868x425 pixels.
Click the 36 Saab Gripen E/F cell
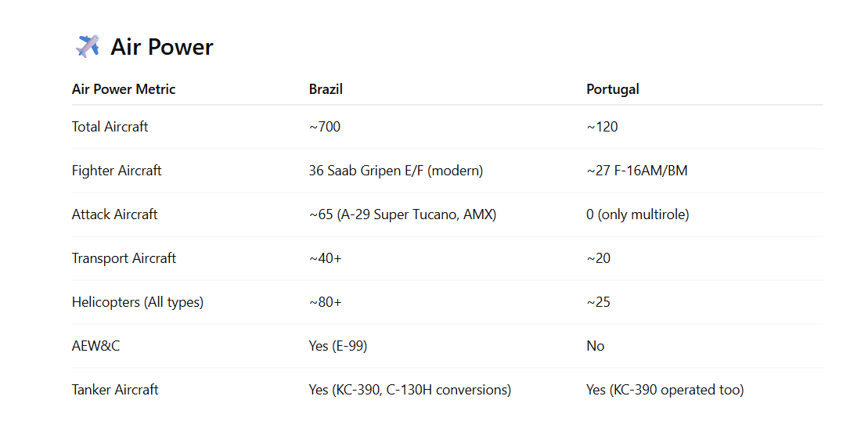396,171
